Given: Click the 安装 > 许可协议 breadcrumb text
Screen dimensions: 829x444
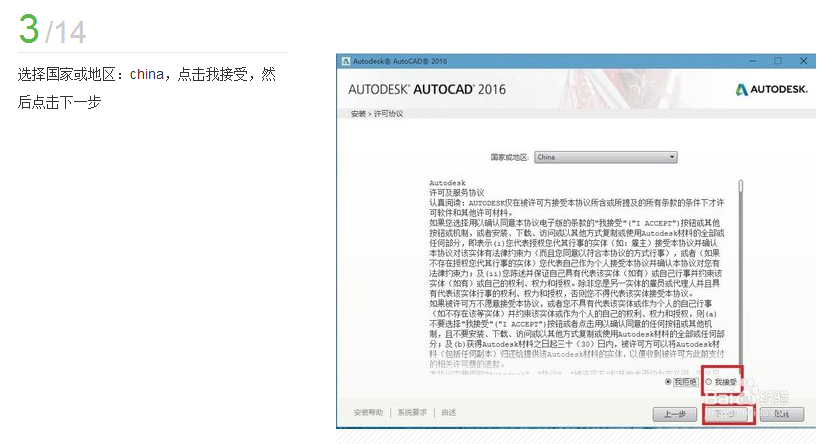Looking at the screenshot, I should point(377,114).
